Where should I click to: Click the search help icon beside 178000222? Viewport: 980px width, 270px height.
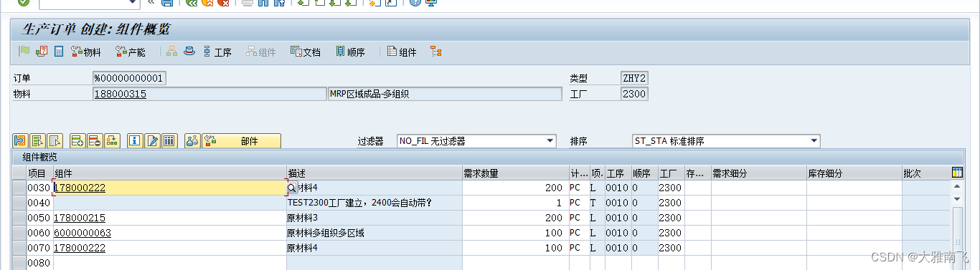click(291, 188)
